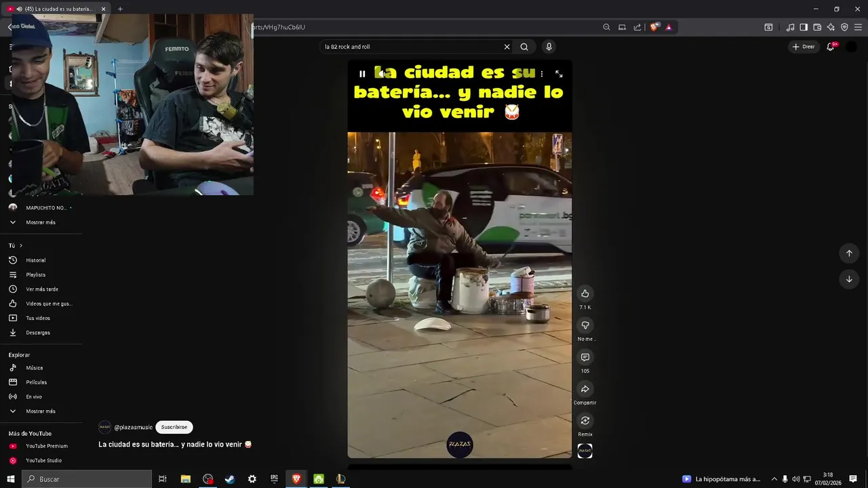Open the music note media control icon
The image size is (868, 488).
pyautogui.click(x=790, y=27)
